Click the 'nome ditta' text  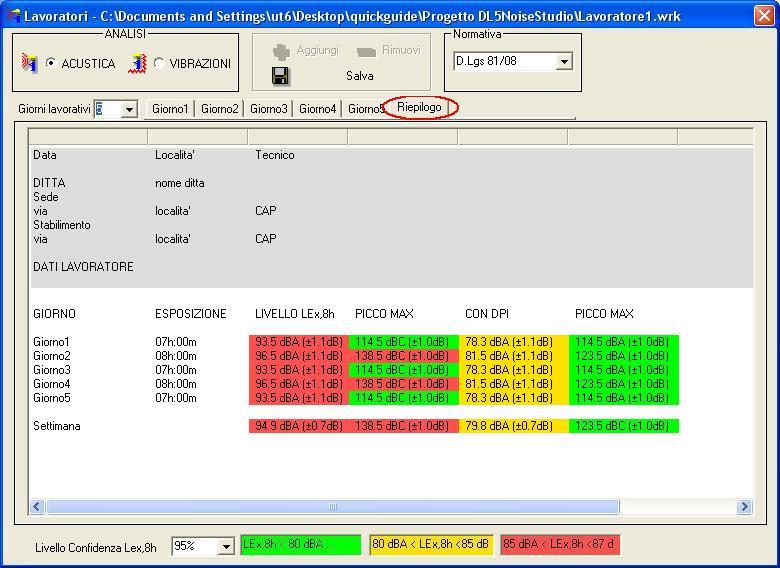click(x=180, y=183)
